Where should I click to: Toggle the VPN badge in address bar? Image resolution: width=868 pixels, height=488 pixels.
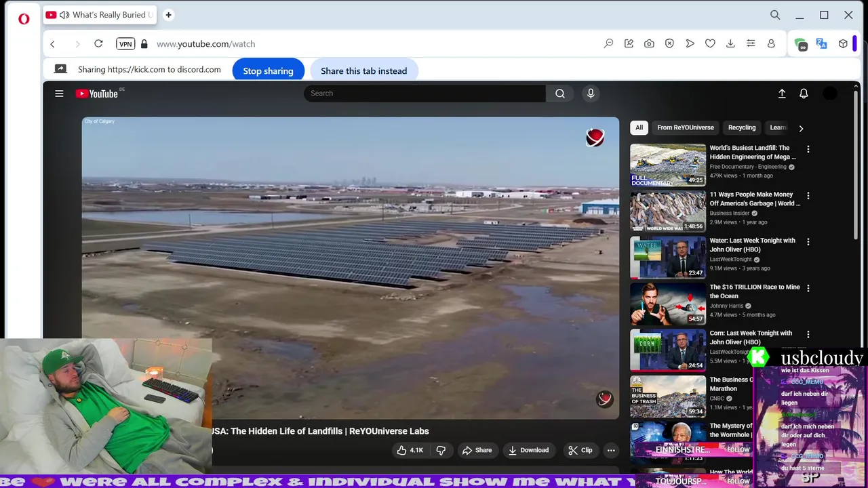125,44
